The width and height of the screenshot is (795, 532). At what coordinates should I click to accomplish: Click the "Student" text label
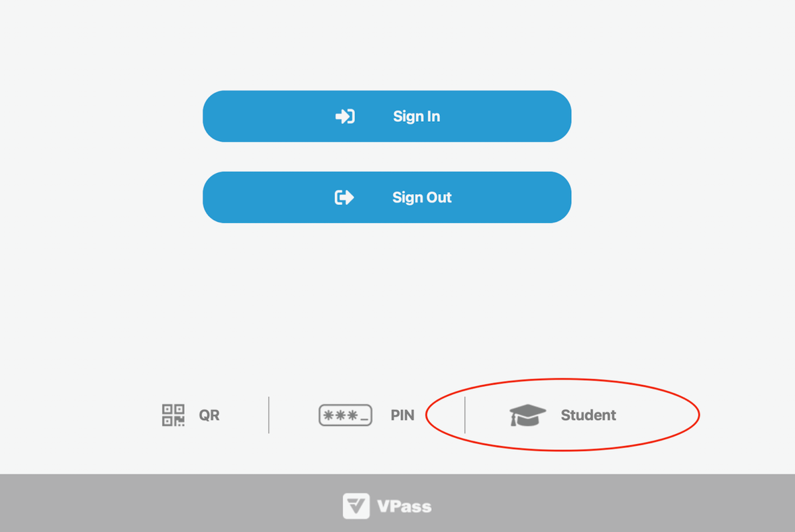(x=588, y=415)
